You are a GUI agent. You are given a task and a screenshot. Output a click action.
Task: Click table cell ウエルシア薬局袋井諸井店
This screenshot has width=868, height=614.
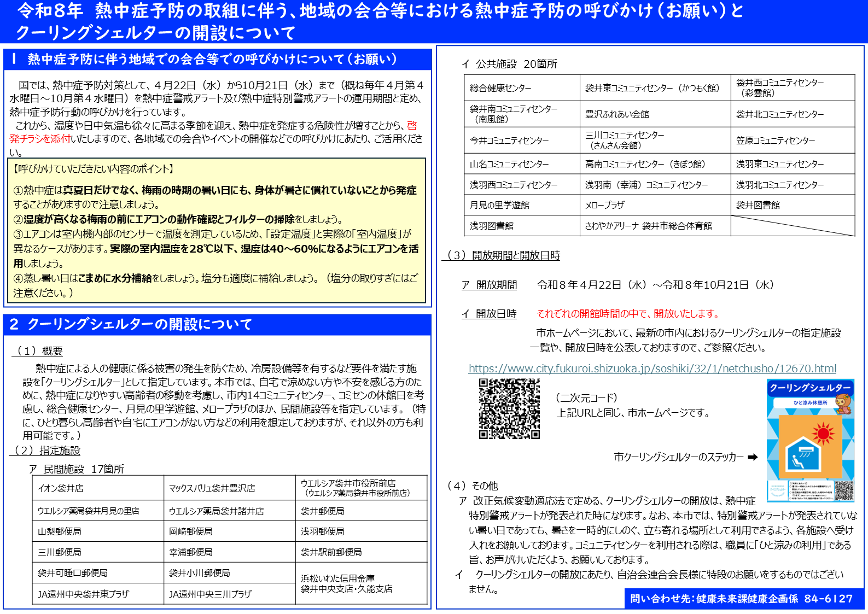[230, 511]
